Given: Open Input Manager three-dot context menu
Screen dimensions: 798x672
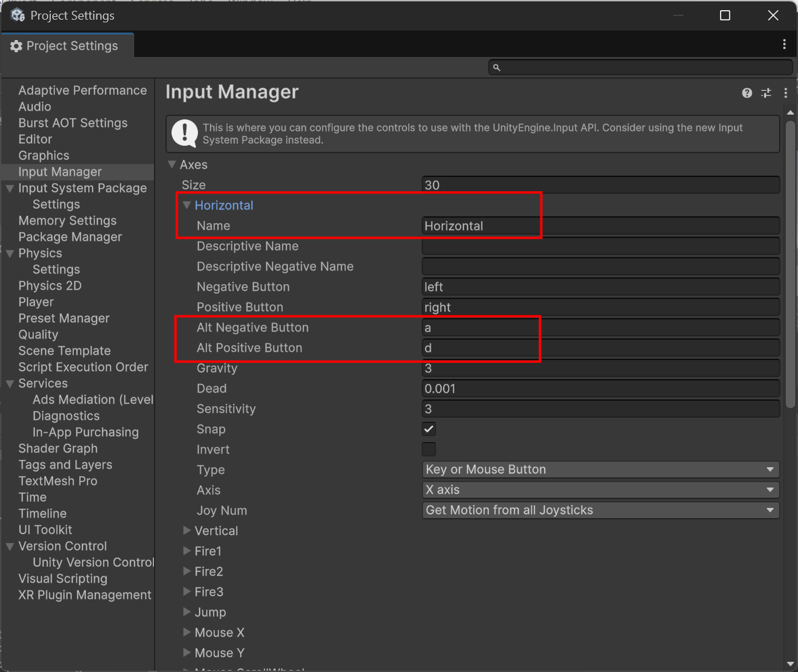Looking at the screenshot, I should click(x=785, y=93).
